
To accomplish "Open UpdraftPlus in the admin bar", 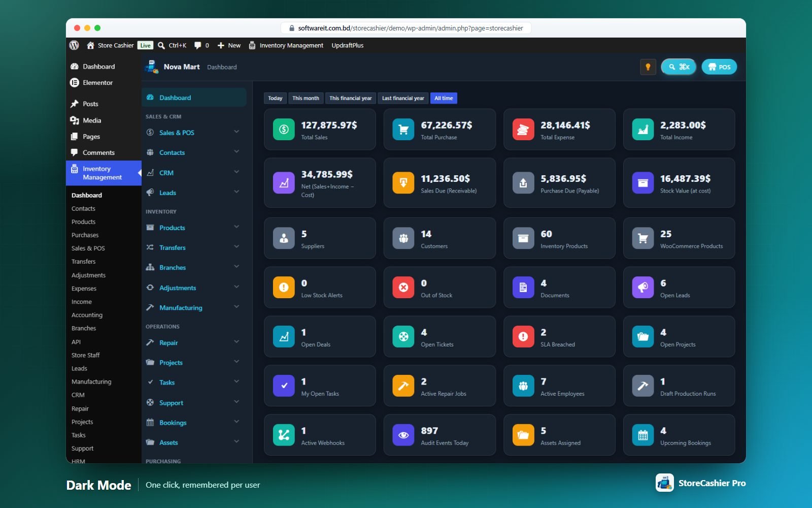I will tap(348, 45).
